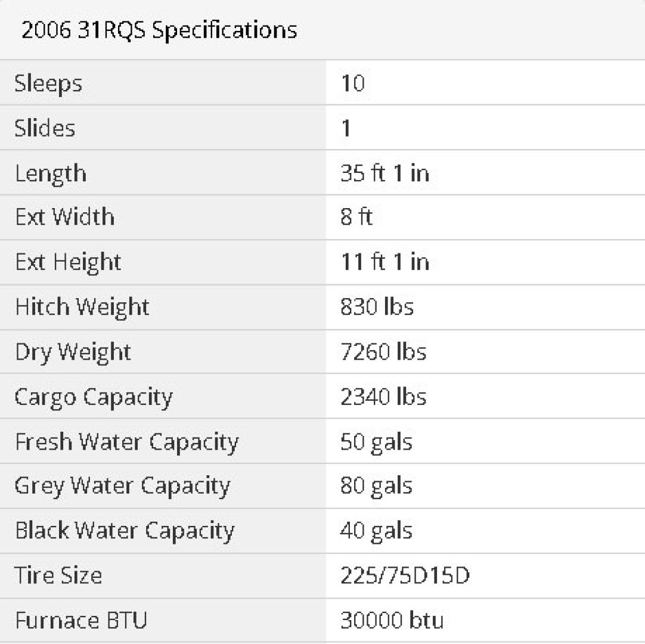This screenshot has height=644, width=645.
Task: Click the 7260 lbs dry weight value
Action: tap(383, 352)
